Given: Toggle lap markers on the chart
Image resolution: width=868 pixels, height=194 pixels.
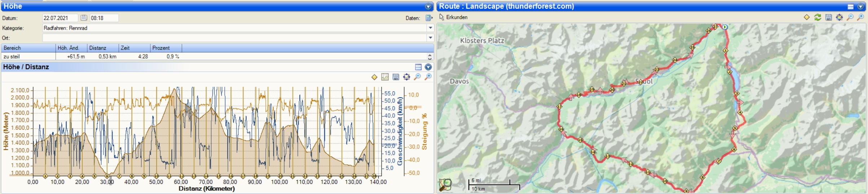Looking at the screenshot, I should point(374,77).
